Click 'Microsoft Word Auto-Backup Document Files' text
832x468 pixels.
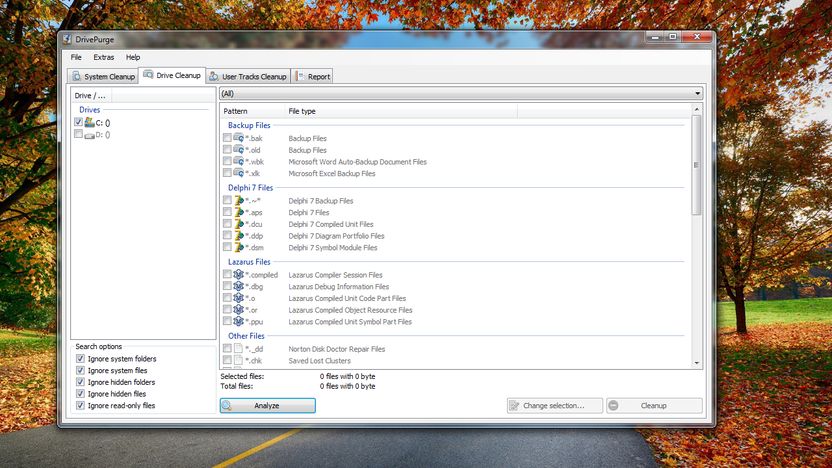click(x=358, y=162)
